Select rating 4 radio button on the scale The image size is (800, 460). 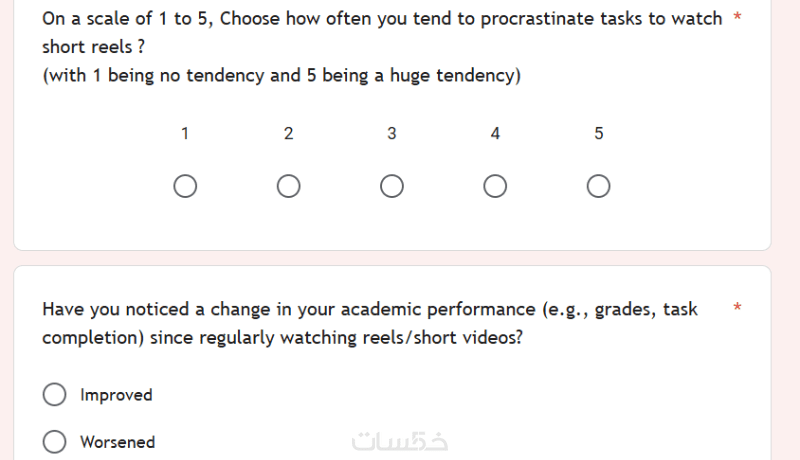pyautogui.click(x=495, y=187)
